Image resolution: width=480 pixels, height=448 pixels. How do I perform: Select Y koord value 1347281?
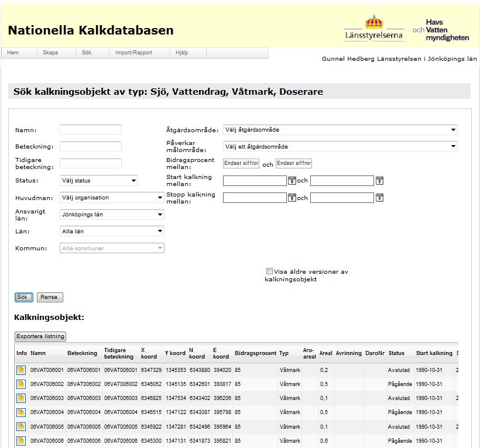pos(176,426)
